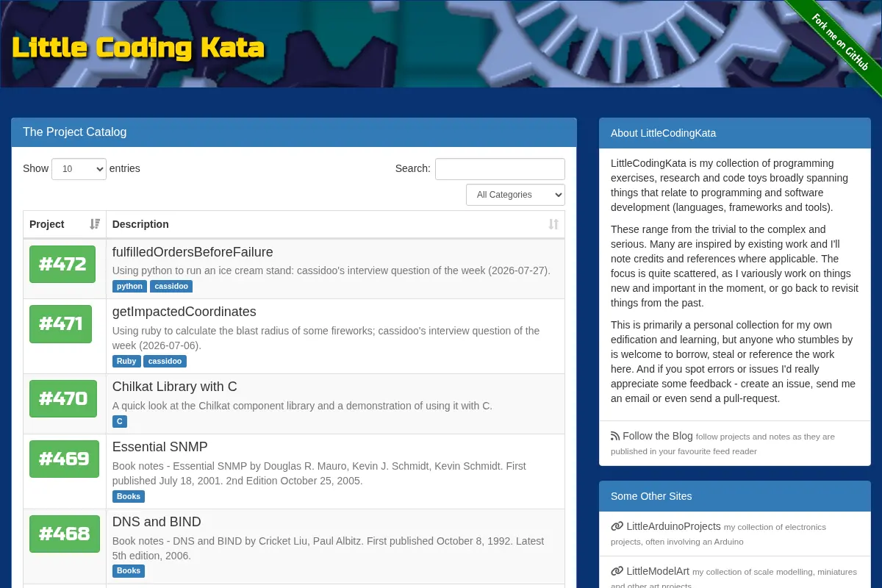Click Books tag under Essential SNMP
The height and width of the screenshot is (588, 882).
point(129,497)
